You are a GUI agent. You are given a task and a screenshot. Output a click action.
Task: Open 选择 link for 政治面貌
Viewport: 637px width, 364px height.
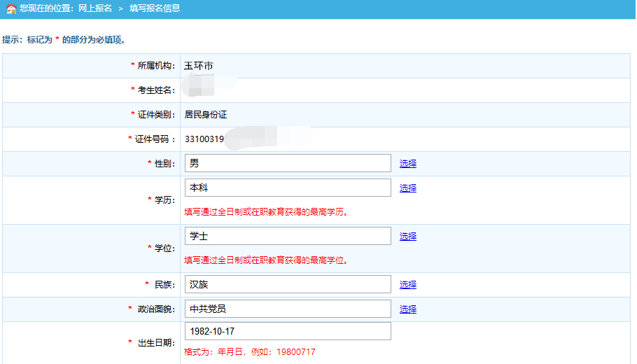click(408, 309)
